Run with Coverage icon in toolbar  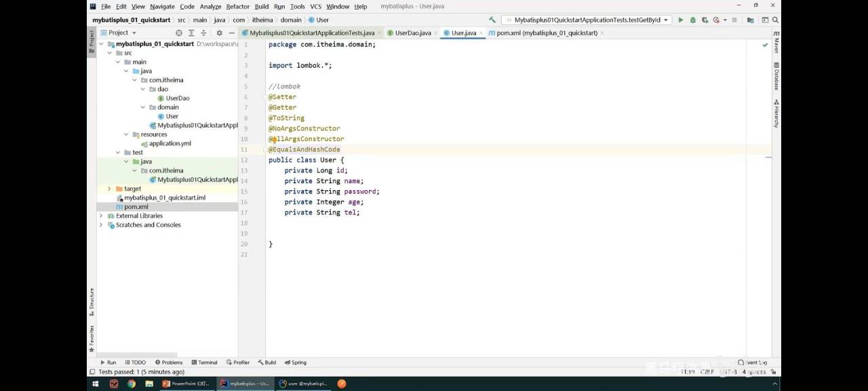tap(705, 20)
